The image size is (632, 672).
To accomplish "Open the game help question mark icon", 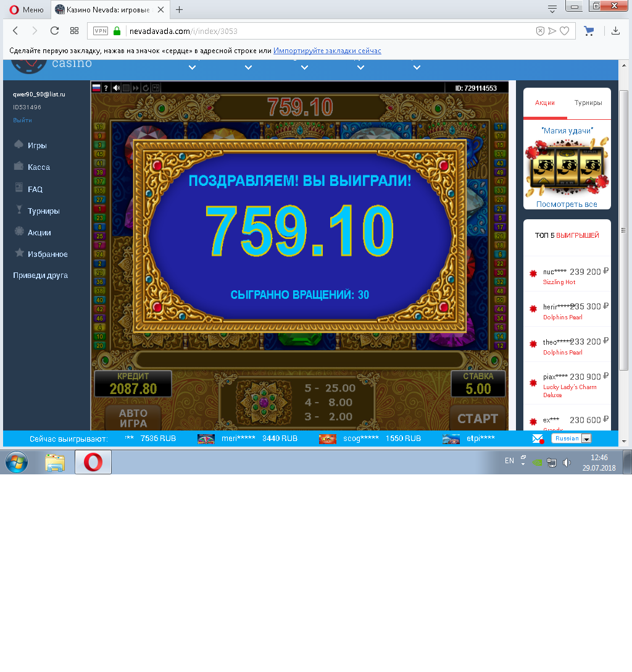I will (106, 88).
